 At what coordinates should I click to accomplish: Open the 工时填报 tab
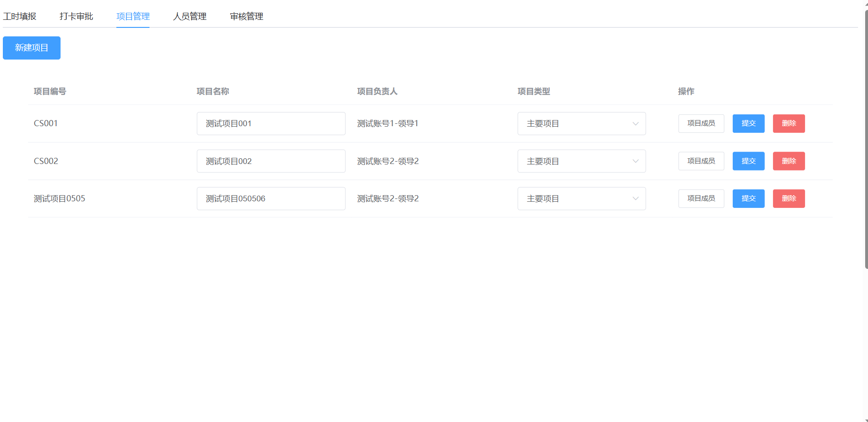(x=19, y=17)
